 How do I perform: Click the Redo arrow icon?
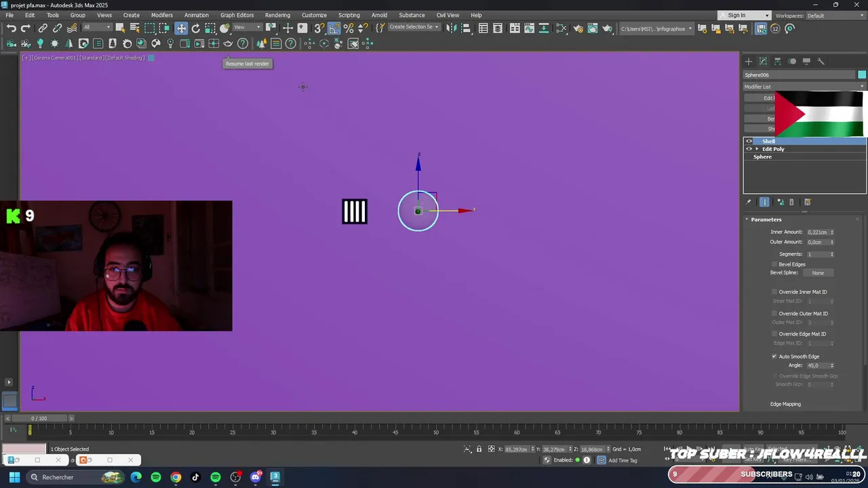click(x=26, y=28)
